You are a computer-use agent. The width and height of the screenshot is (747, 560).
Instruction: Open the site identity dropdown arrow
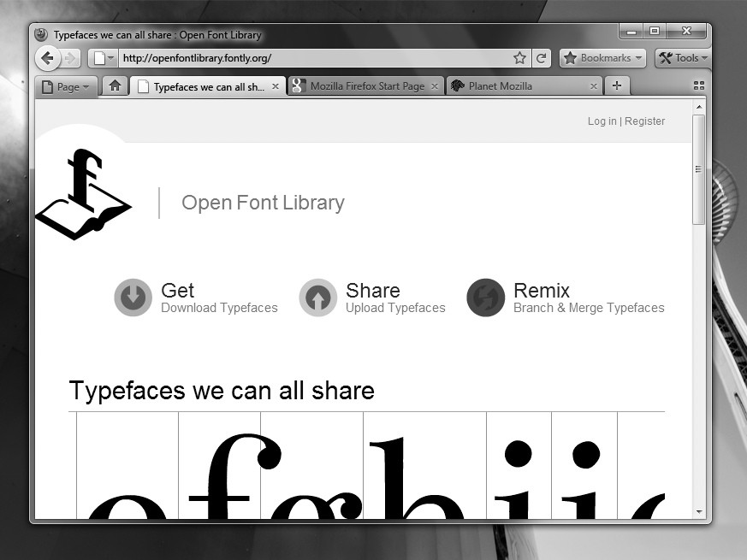(x=110, y=58)
